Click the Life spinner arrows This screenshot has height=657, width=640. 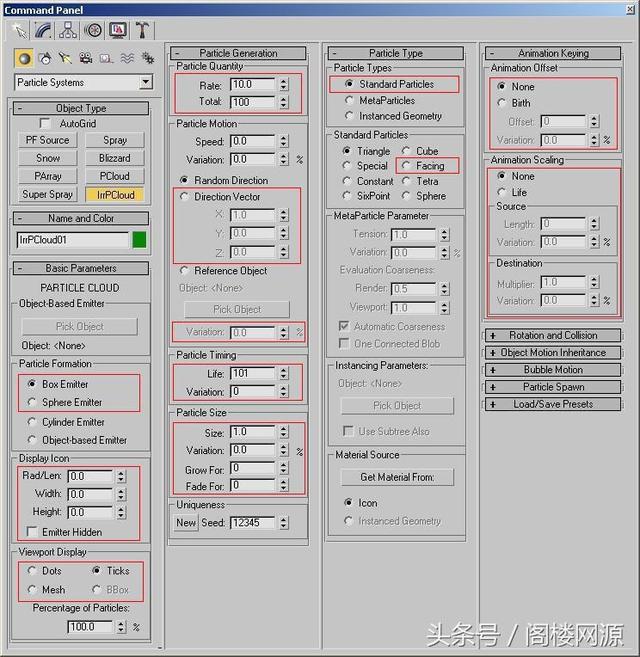pos(284,373)
